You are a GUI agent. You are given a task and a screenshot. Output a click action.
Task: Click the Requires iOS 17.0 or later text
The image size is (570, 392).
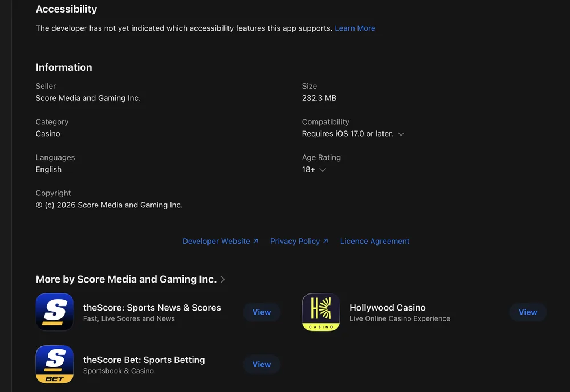pyautogui.click(x=348, y=134)
